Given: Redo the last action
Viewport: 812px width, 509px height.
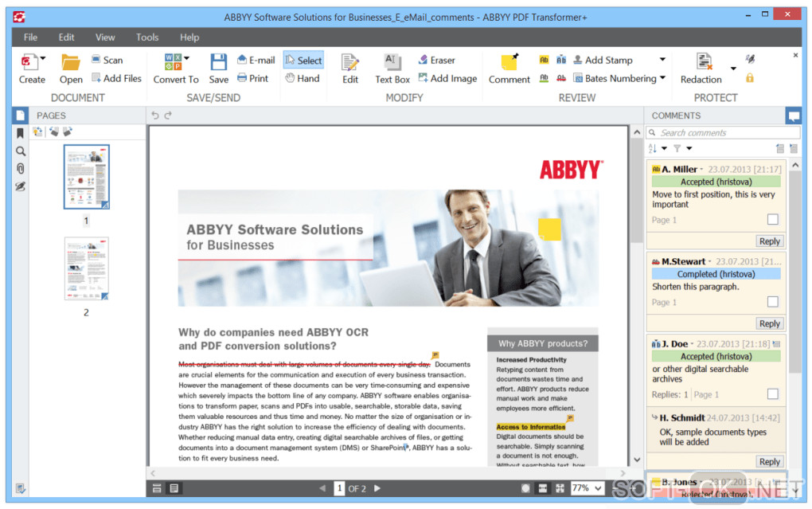Looking at the screenshot, I should tap(168, 116).
